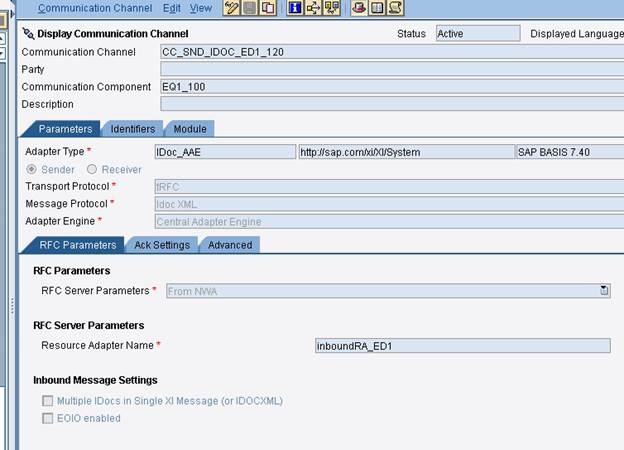Click the RFC Server Parameters dropdown arrow icon

(x=604, y=290)
